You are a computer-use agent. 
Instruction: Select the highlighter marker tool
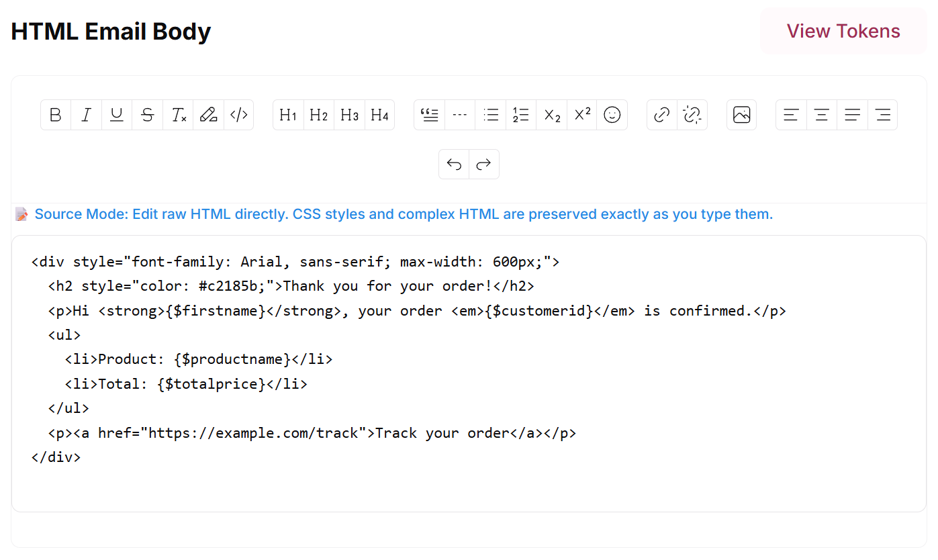(x=209, y=115)
